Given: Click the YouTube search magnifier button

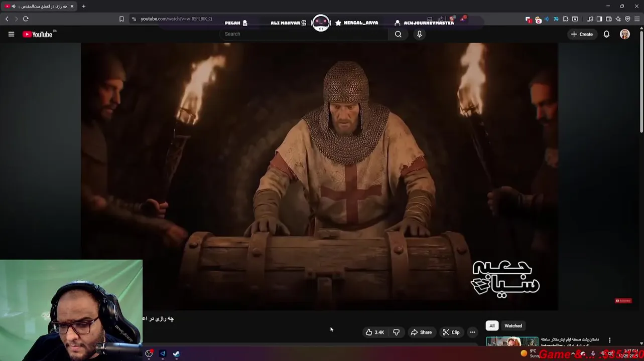Looking at the screenshot, I should [x=398, y=34].
